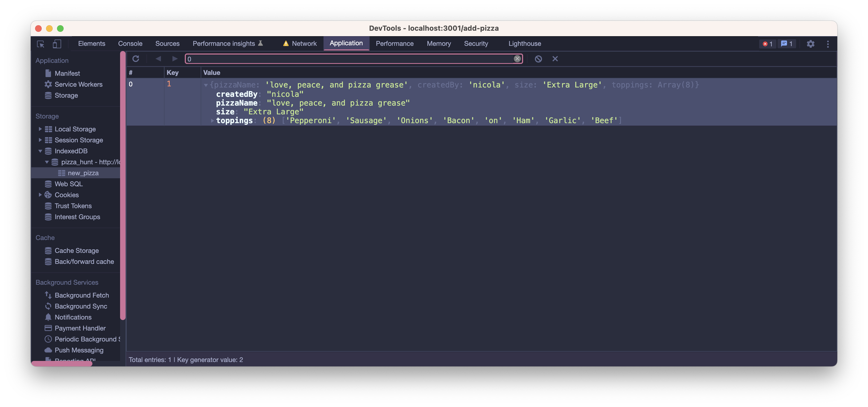Show the issues count badge
Screen dimensions: 868x407
[787, 44]
